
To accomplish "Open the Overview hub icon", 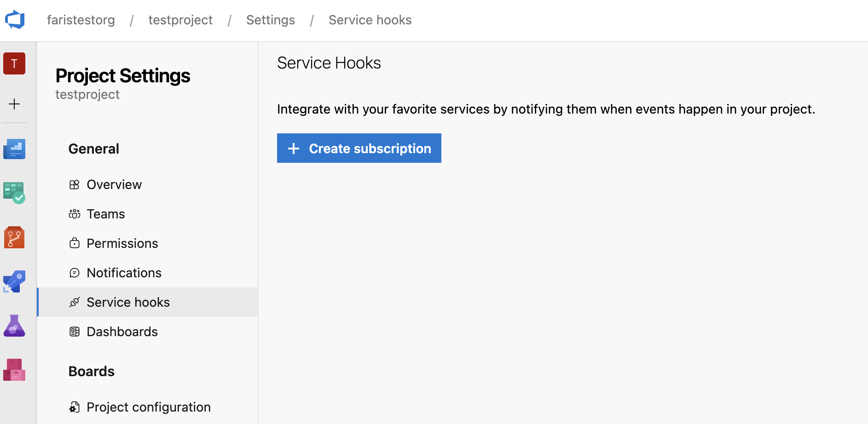I will coord(14,149).
